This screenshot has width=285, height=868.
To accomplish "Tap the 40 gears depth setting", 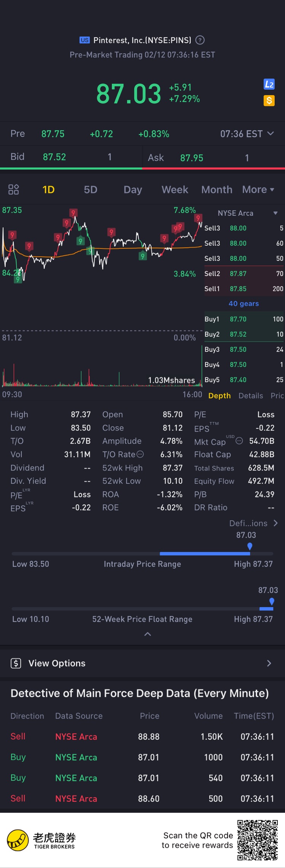I will point(244,304).
